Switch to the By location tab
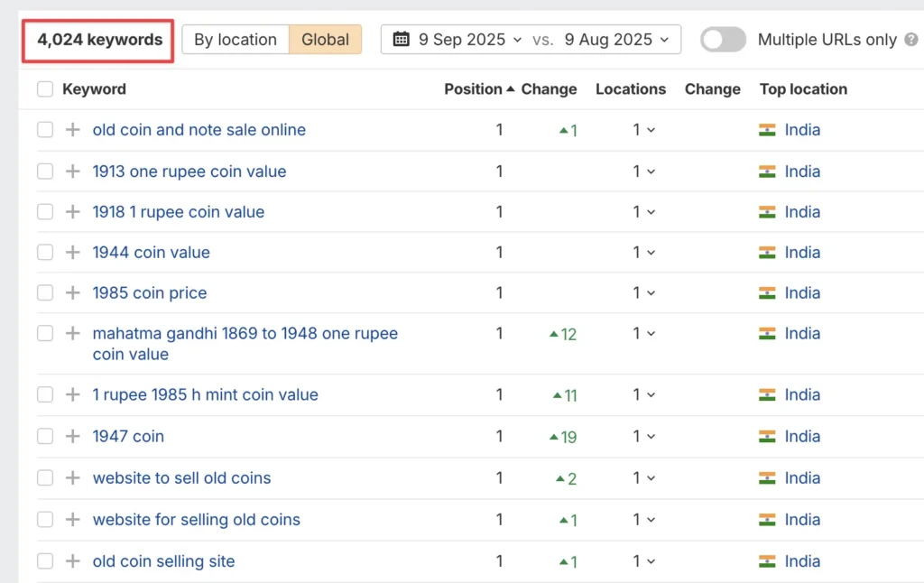The height and width of the screenshot is (583, 924). (x=236, y=40)
